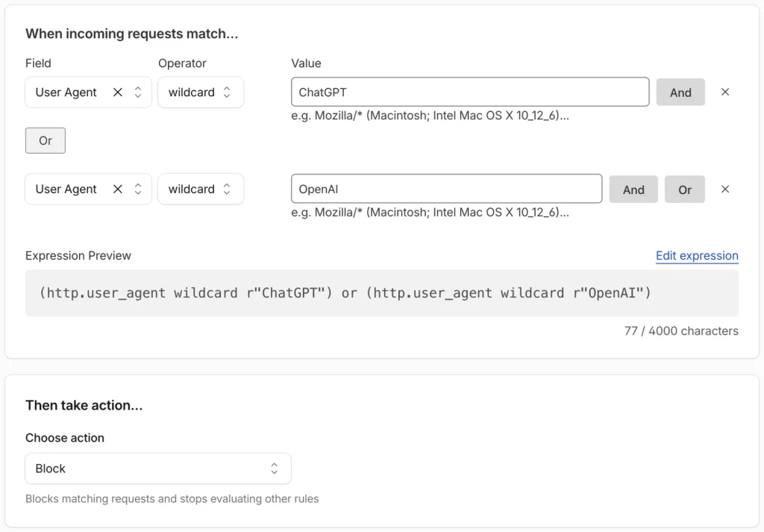Click the Expression Preview code box
Viewport: 764px width, 532px height.
tap(382, 293)
